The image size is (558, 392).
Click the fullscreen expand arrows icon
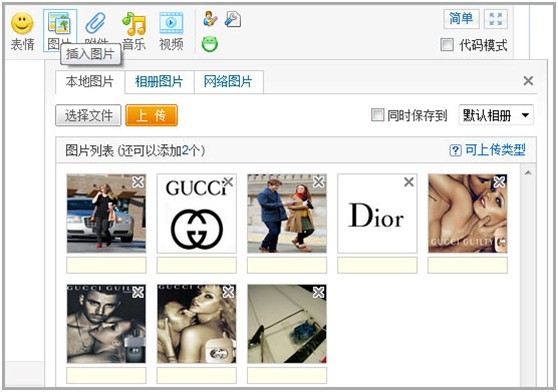[496, 19]
